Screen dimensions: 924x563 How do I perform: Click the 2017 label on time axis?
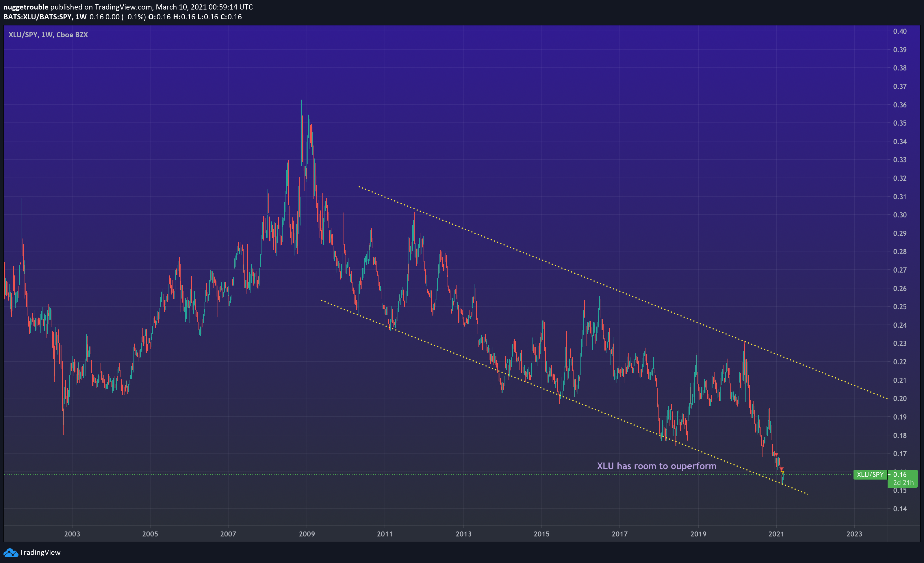coord(619,534)
